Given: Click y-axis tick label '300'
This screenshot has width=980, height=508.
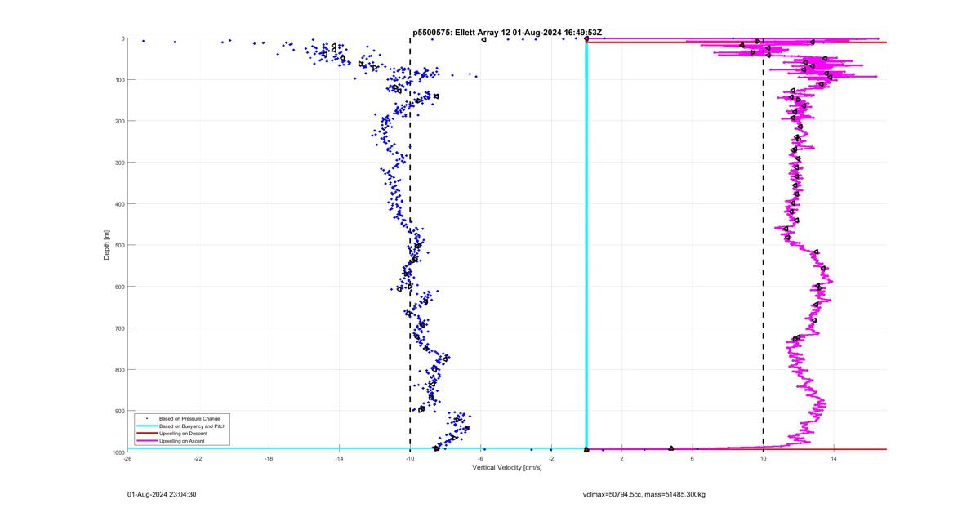Looking at the screenshot, I should point(118,163).
